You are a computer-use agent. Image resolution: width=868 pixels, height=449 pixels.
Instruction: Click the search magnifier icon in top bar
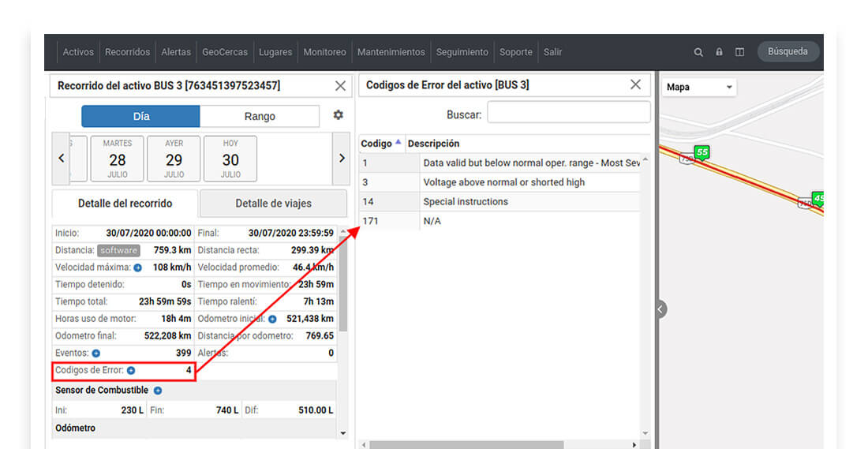(698, 52)
